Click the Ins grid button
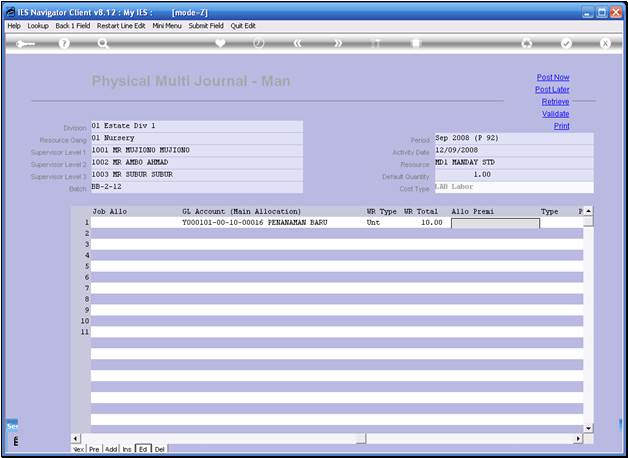Screen dimensions: 628x458 pos(127,449)
